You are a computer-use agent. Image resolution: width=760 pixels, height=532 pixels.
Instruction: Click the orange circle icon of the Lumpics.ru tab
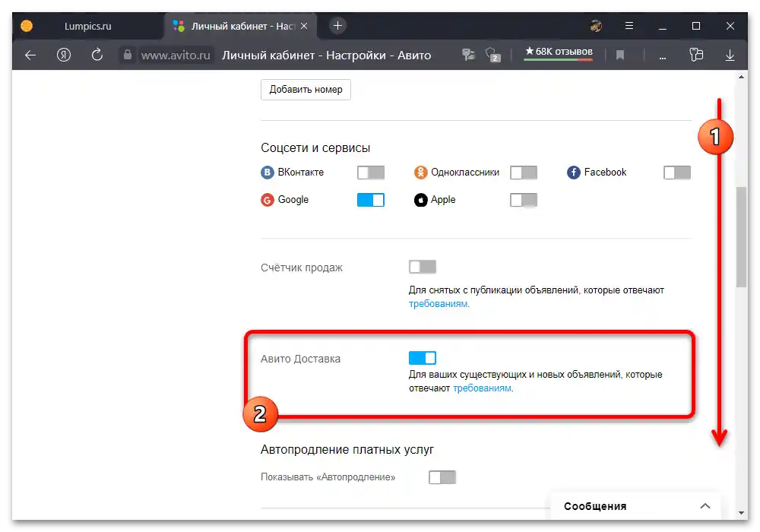click(27, 26)
